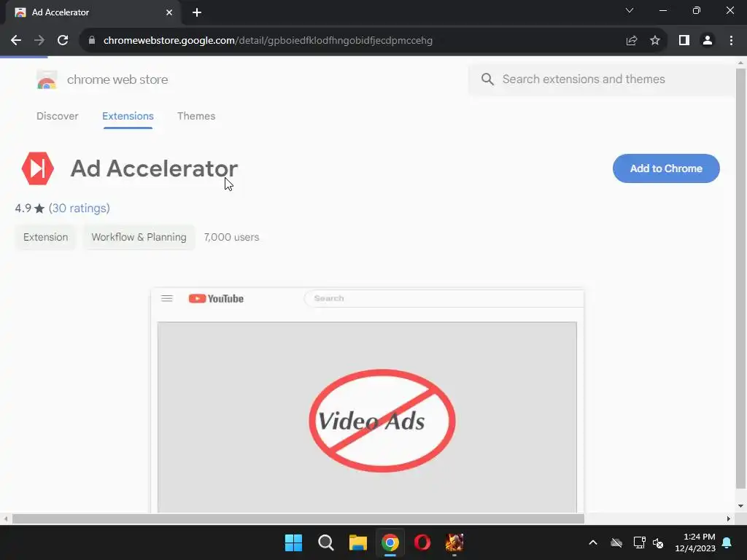Switch to the Discover tab

point(57,116)
